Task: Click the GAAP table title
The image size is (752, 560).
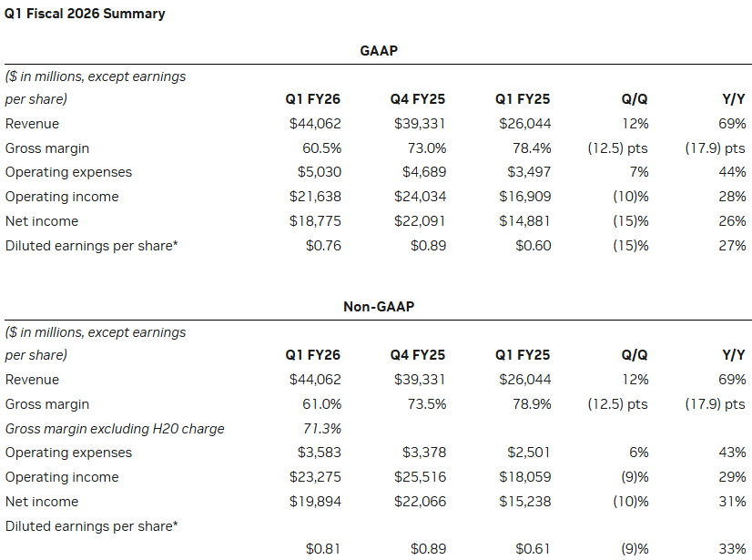Action: click(x=379, y=51)
